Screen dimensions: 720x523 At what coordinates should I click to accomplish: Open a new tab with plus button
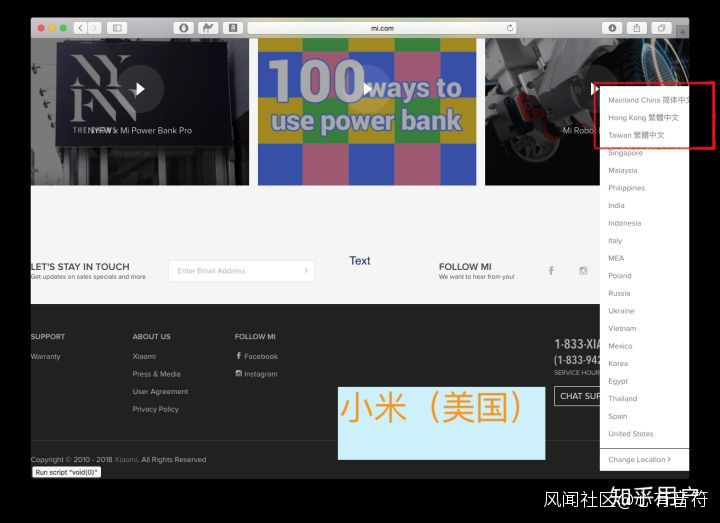682,32
